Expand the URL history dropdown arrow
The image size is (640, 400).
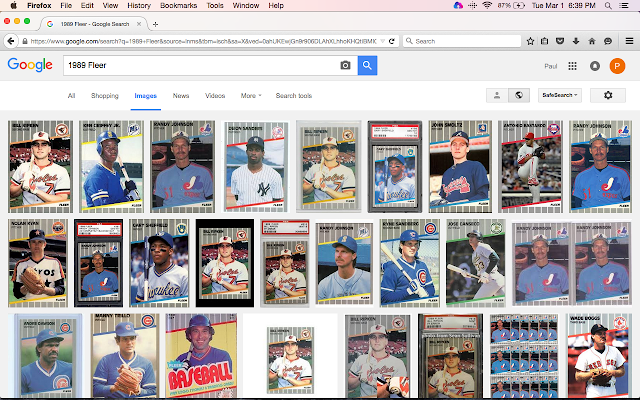pyautogui.click(x=382, y=41)
